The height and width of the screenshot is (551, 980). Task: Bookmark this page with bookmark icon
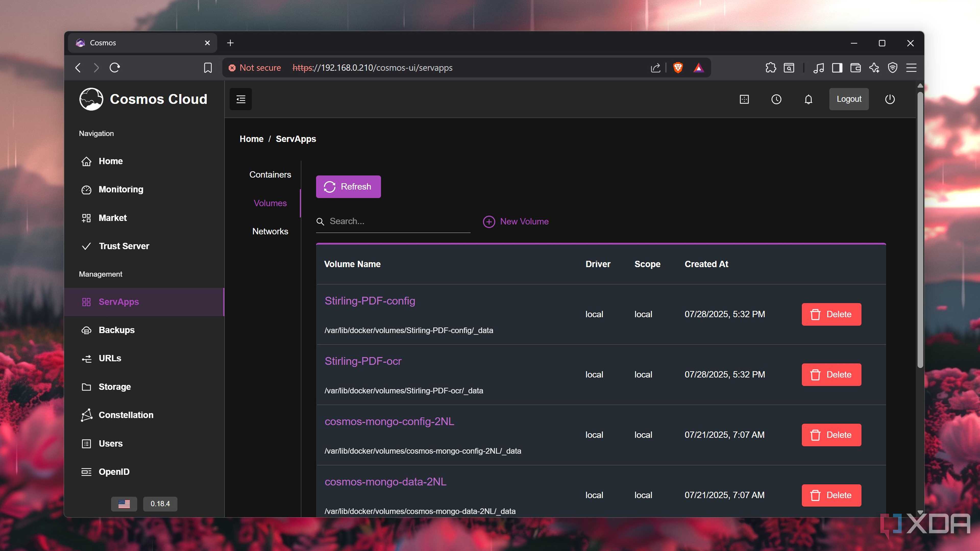pyautogui.click(x=208, y=68)
